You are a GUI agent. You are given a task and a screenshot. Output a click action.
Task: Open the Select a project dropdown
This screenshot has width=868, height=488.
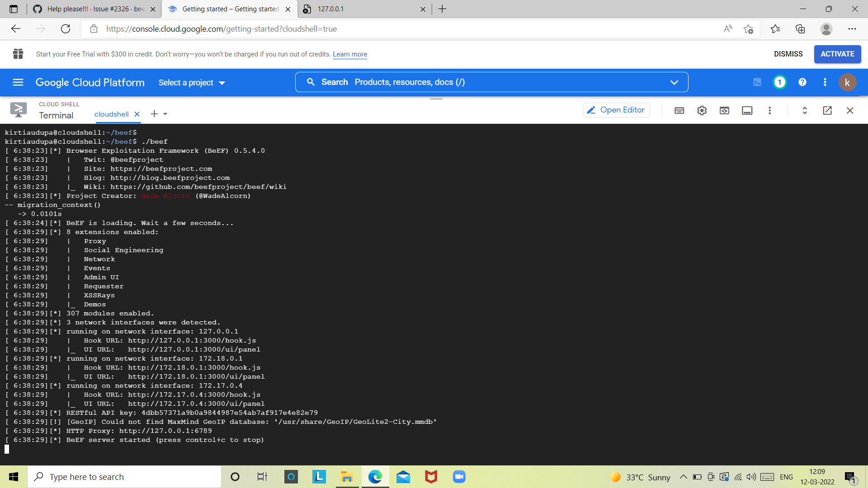point(191,82)
